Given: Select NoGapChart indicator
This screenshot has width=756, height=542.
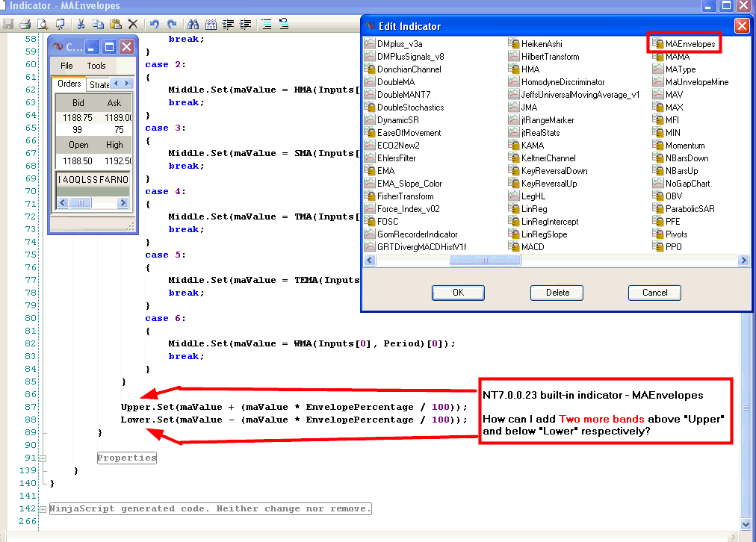Looking at the screenshot, I should coord(687,184).
